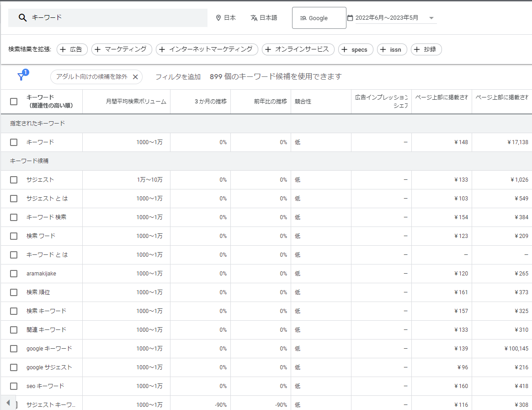Click the location pin icon beside 日本

point(218,18)
